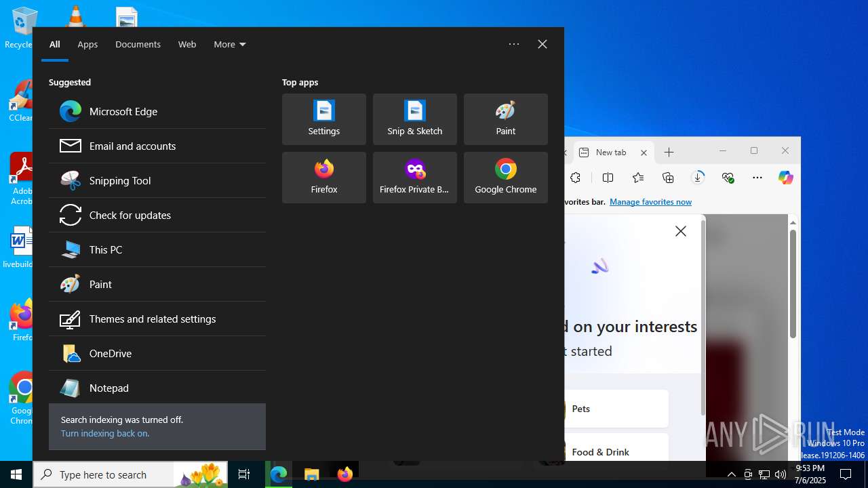Open search panel options ellipsis
The height and width of the screenshot is (488, 868).
[x=514, y=44]
